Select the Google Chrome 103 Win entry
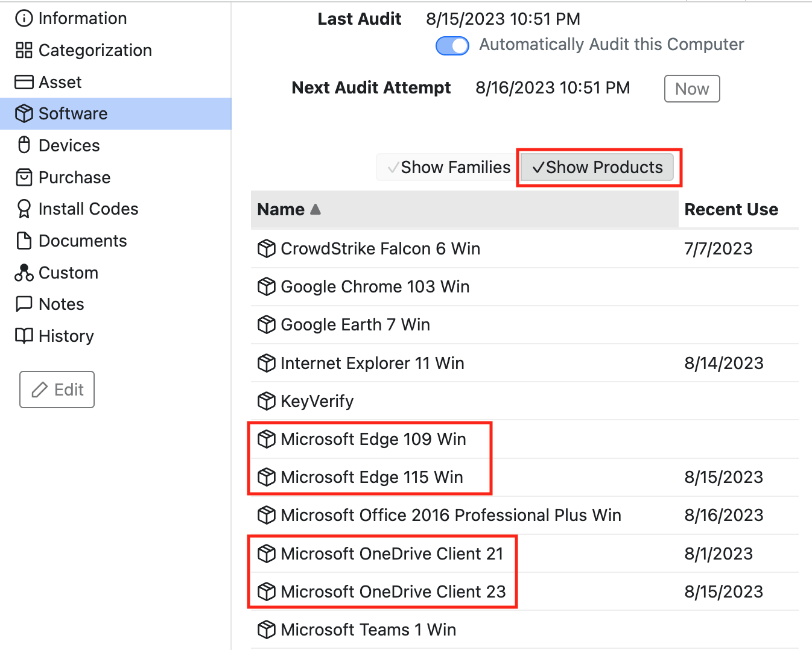 [525, 286]
